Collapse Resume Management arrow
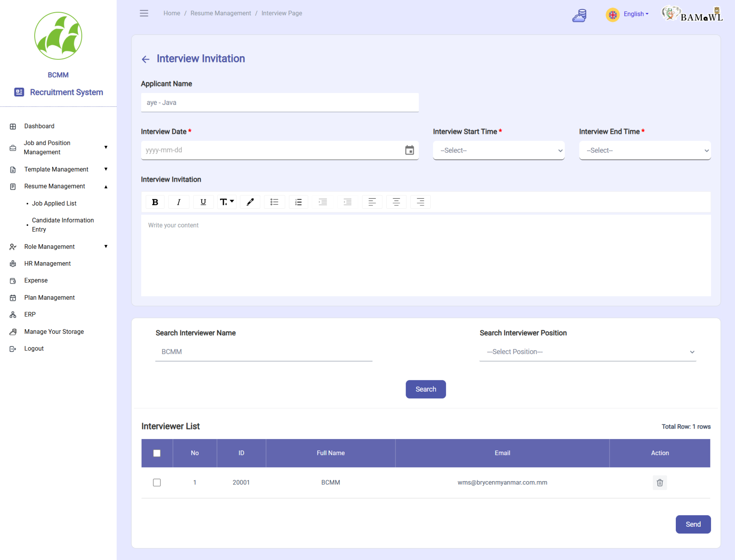 coord(106,187)
